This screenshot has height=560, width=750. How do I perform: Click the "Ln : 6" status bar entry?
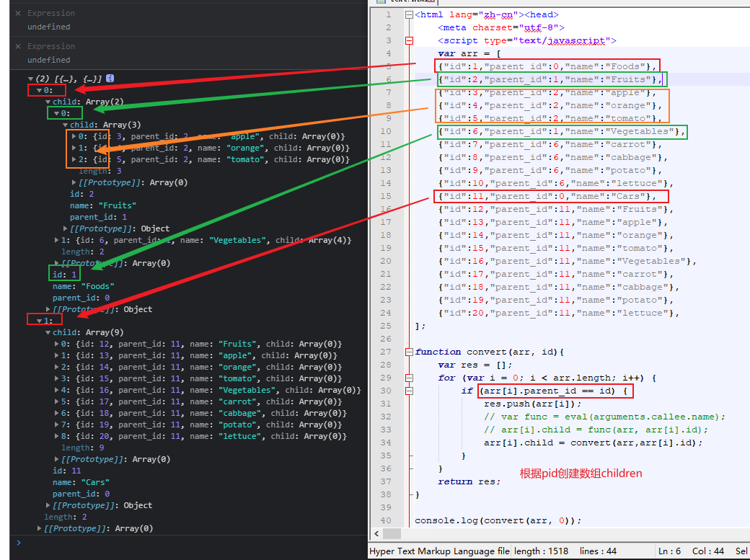point(669,551)
